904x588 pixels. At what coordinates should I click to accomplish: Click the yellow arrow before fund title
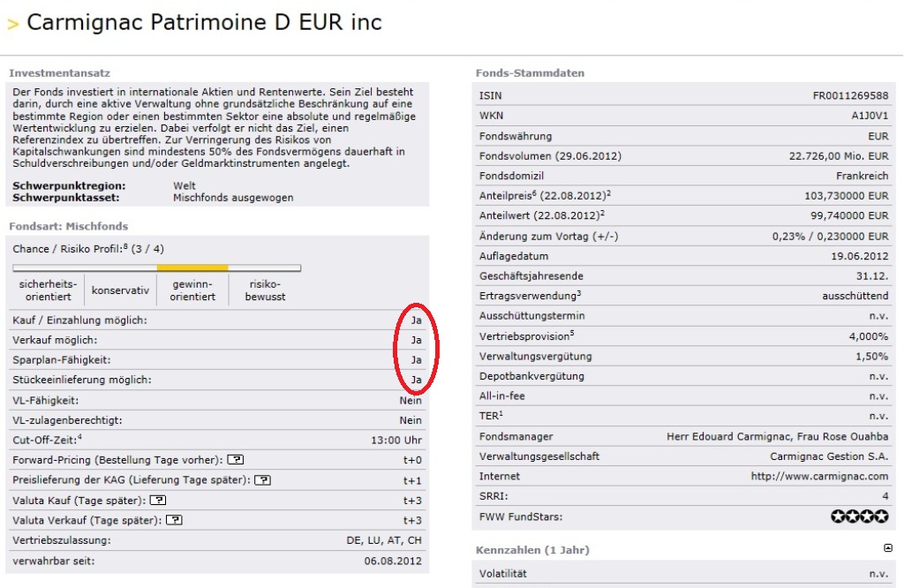12,25
